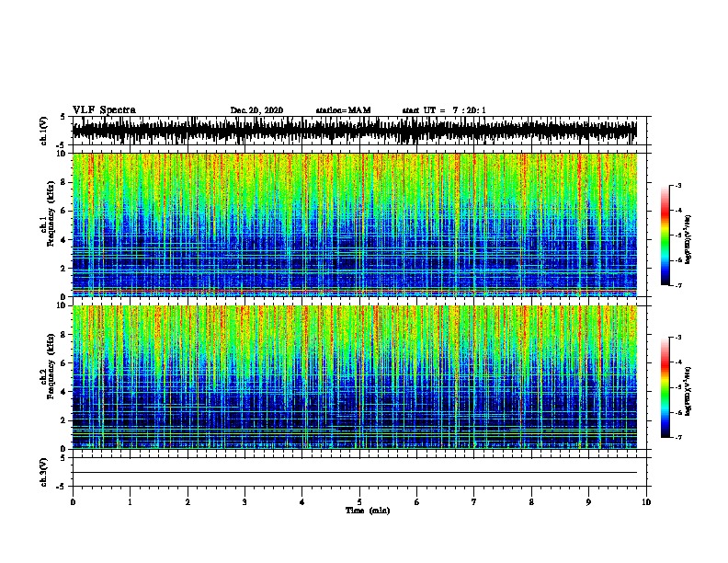Click the date label "Dec. 20, 2020"
This screenshot has width=728, height=563.
tap(256, 110)
